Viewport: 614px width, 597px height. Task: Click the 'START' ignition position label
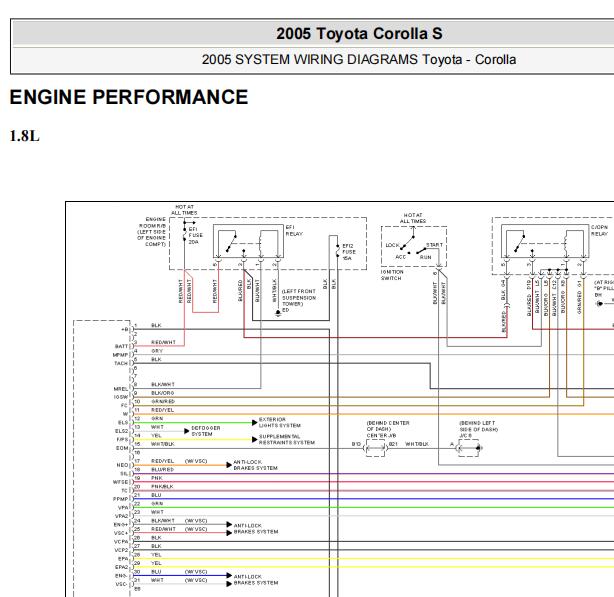coord(435,245)
